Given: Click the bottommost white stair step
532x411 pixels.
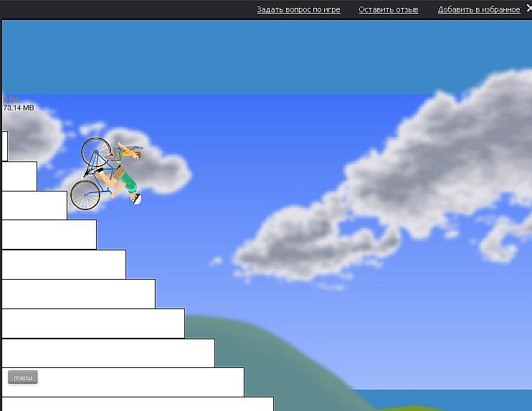Looking at the screenshot, I should coord(138,404).
